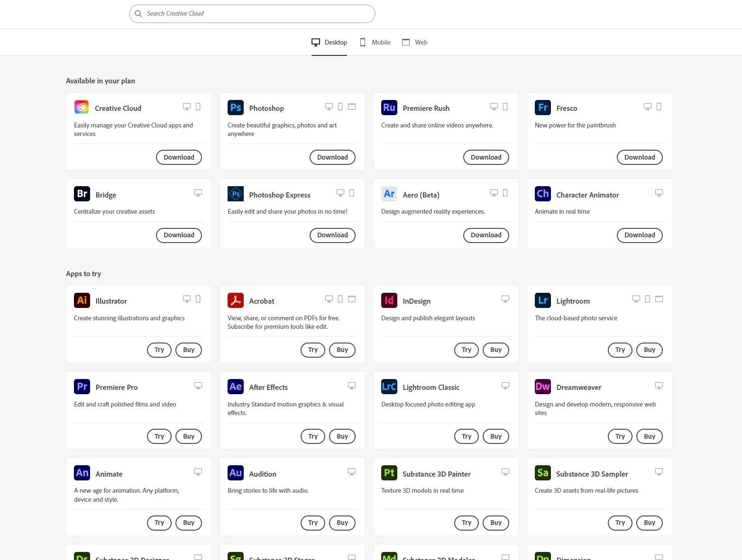Click the web icon on Acrobat card

tap(352, 299)
